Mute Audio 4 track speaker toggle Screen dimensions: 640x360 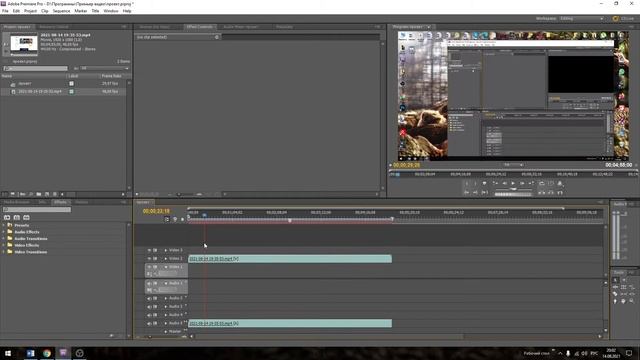[149, 315]
